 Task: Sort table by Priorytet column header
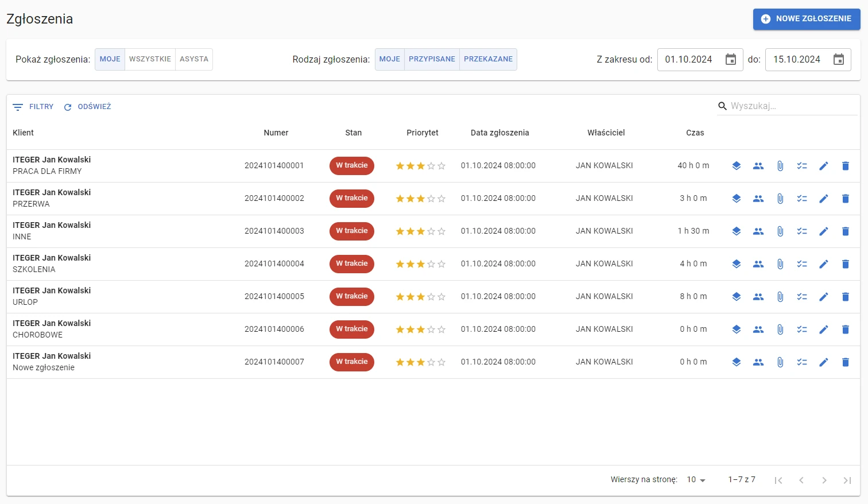(x=423, y=133)
